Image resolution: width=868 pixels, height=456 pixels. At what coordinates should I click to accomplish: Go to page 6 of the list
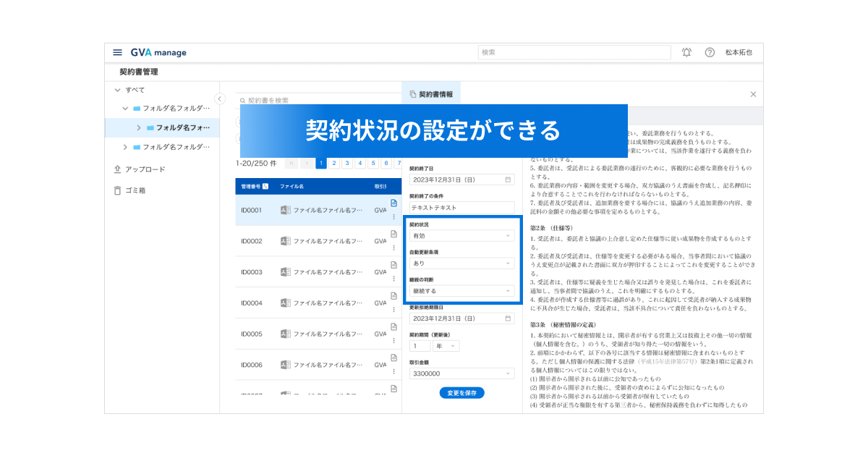click(386, 163)
